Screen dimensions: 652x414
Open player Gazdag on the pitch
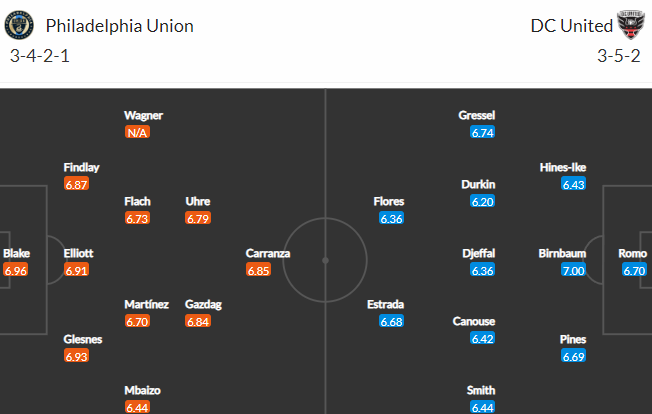(x=203, y=304)
